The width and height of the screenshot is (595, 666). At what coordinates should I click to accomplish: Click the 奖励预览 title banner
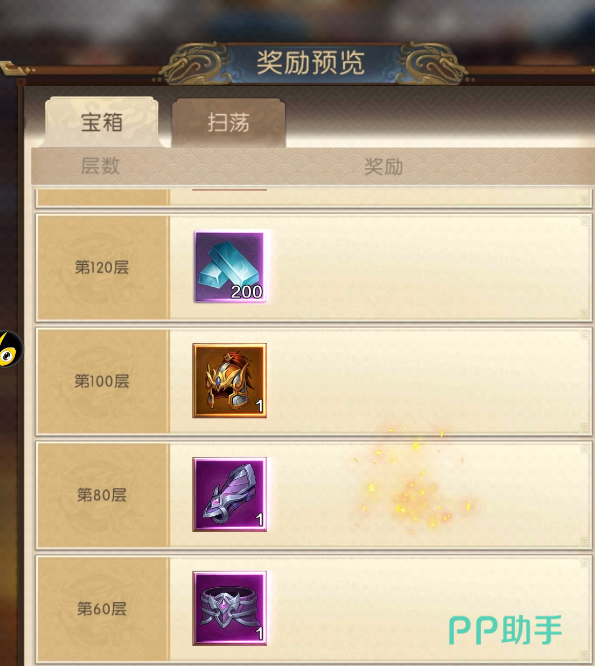tap(310, 62)
